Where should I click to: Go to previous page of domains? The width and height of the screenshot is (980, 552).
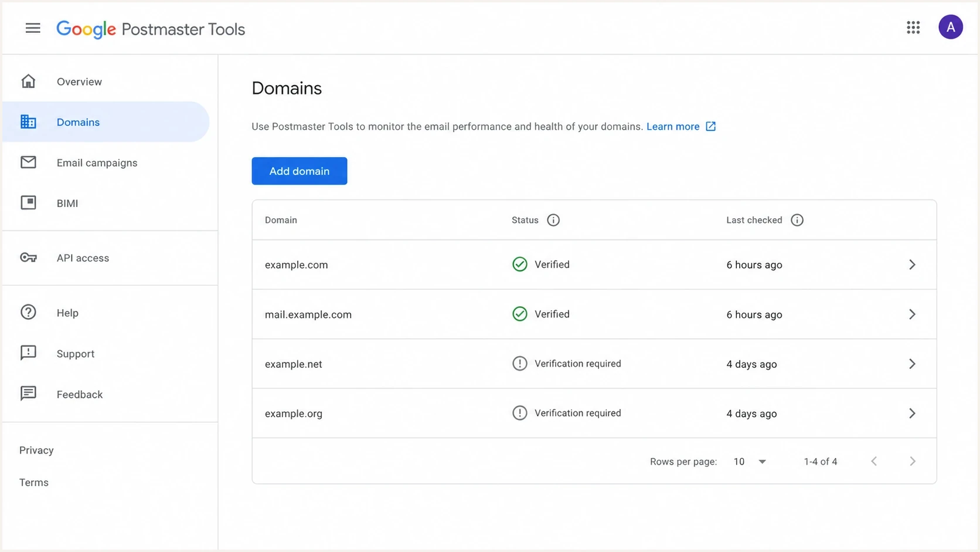pyautogui.click(x=874, y=461)
